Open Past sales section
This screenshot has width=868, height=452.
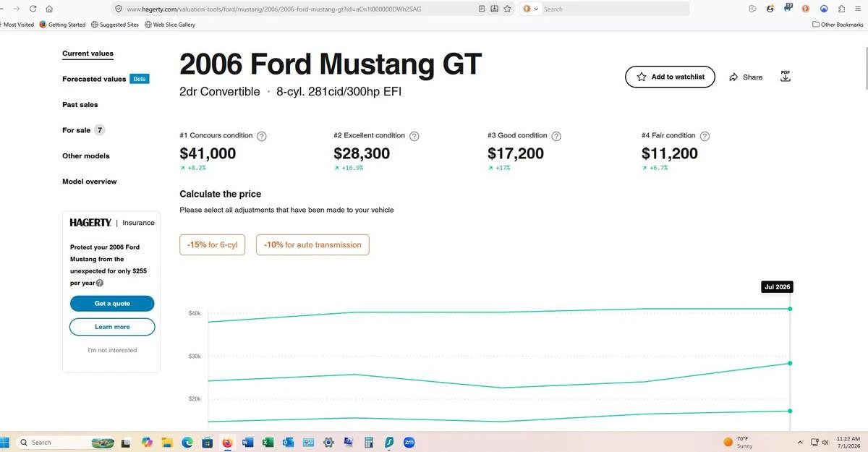coord(80,105)
